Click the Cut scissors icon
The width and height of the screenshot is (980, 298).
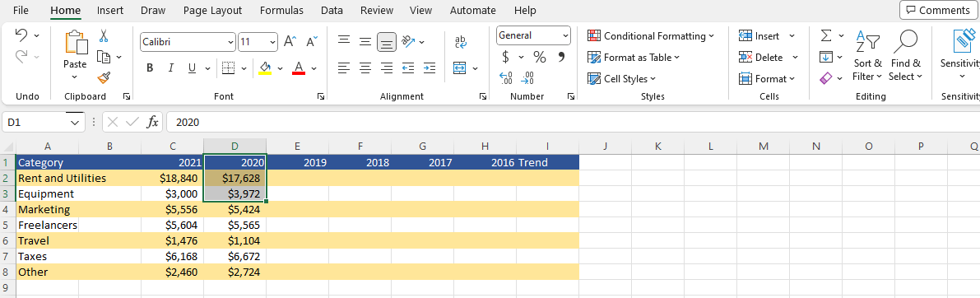(105, 35)
